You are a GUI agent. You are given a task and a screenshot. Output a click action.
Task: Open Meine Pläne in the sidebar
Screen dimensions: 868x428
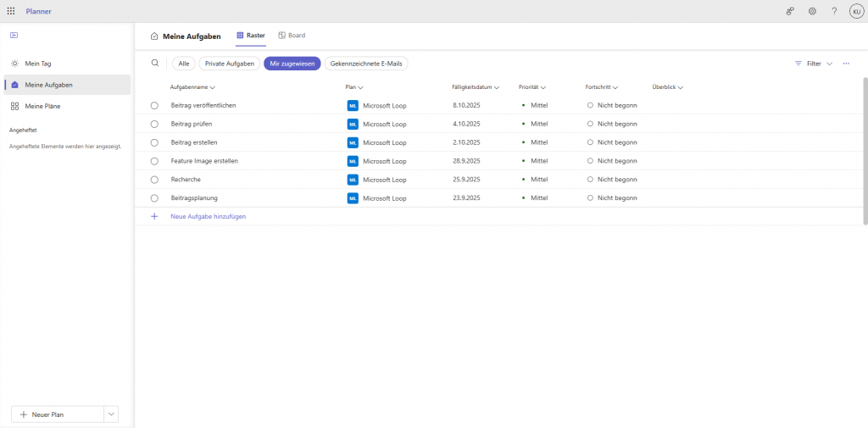tap(42, 106)
